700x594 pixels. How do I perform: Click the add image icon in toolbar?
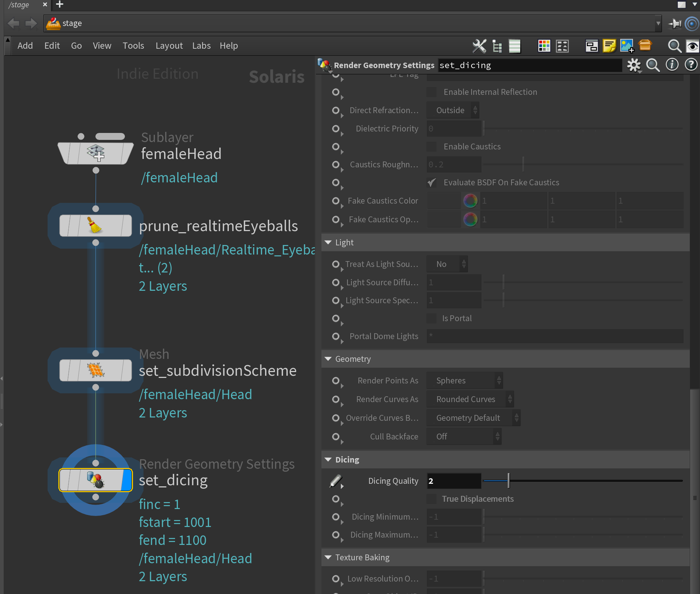627,46
